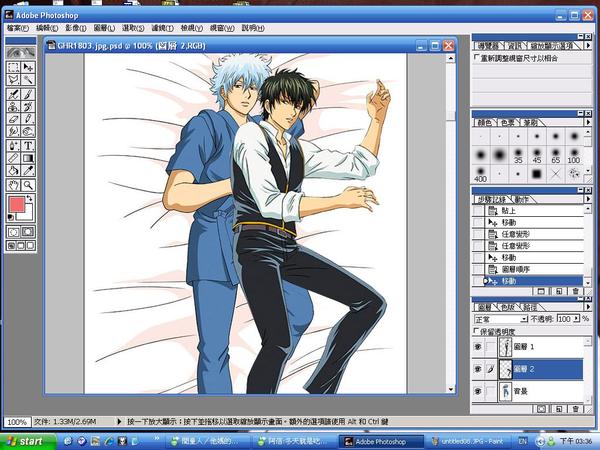Viewport: 600px width, 450px height.
Task: Open the opacity slider arrow
Action: (576, 318)
